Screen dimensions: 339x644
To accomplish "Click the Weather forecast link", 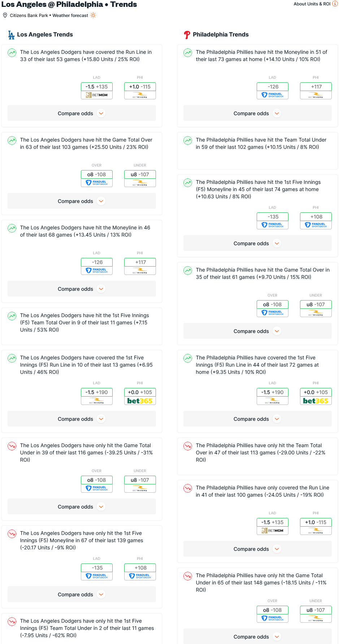I will 70,16.
